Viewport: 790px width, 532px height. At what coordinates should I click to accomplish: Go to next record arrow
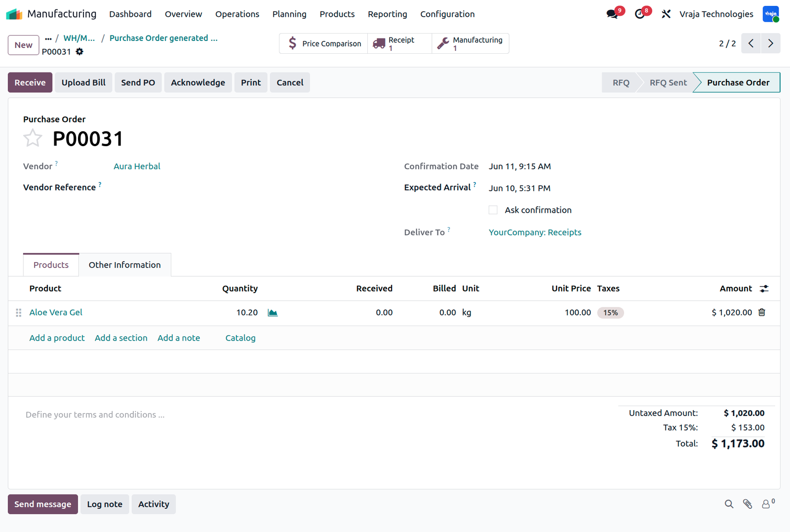pos(771,43)
